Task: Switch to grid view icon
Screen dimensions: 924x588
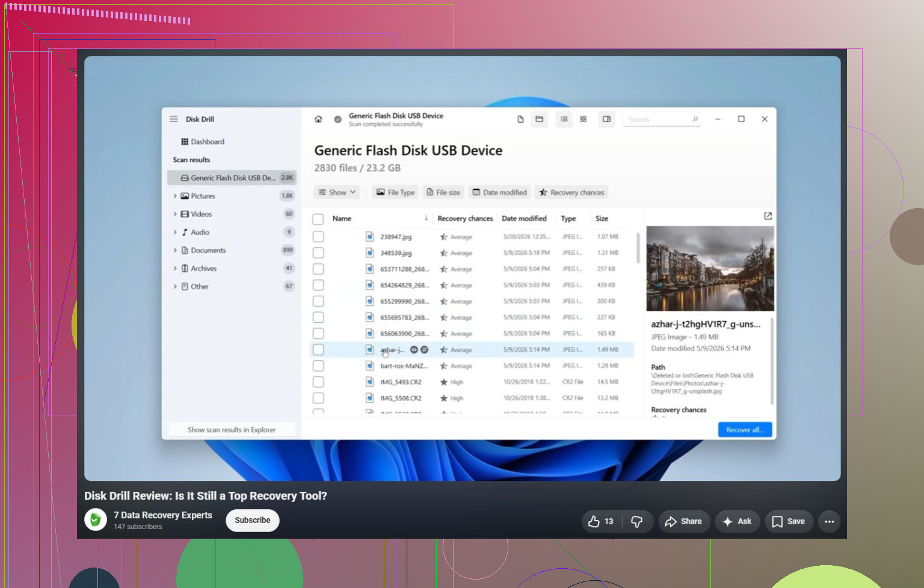Action: pyautogui.click(x=583, y=119)
